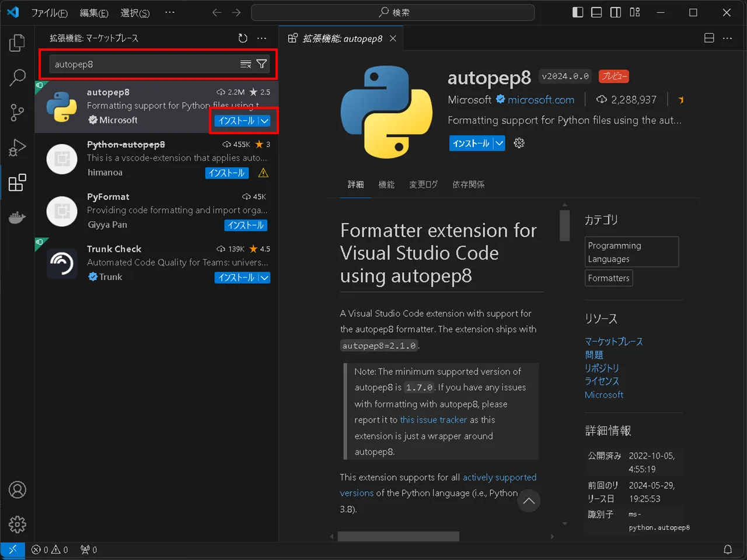Open remote window from status bar
Image resolution: width=747 pixels, height=560 pixels.
pos(12,549)
